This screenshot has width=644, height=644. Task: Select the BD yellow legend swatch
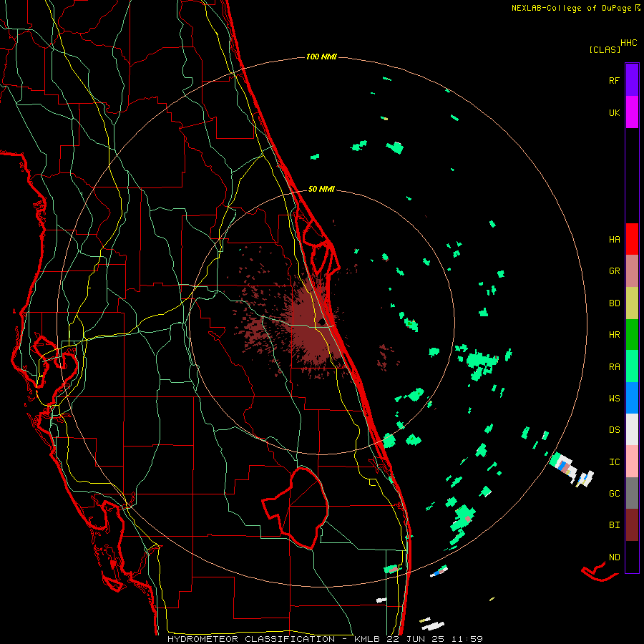[x=632, y=303]
